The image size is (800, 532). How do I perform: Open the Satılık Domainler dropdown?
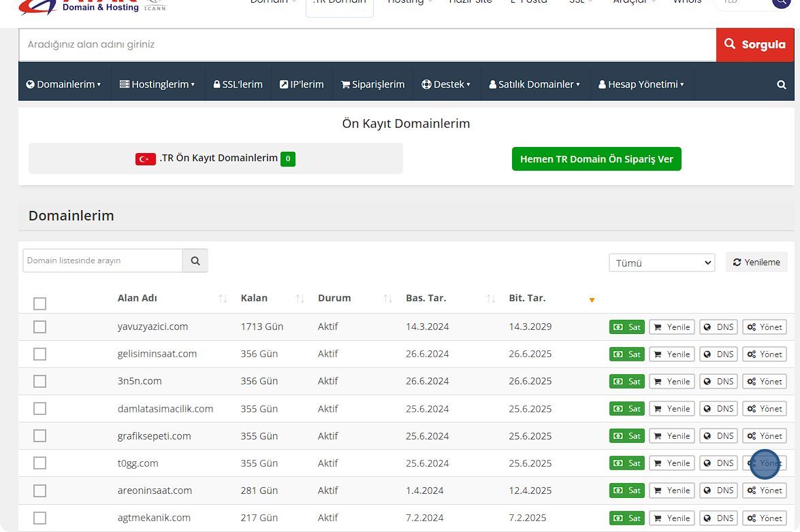pos(534,84)
